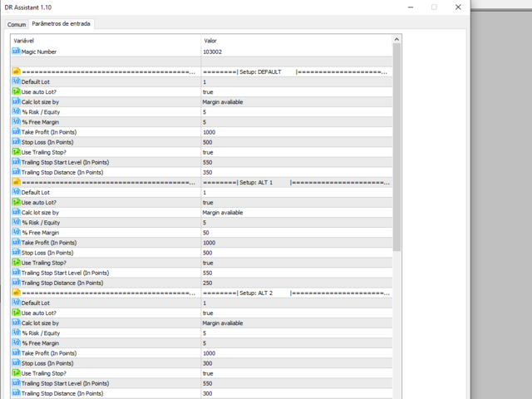532x399 pixels.
Task: Click the yellow string icon on Setup: ALT 1 separator
Action: pyautogui.click(x=16, y=182)
